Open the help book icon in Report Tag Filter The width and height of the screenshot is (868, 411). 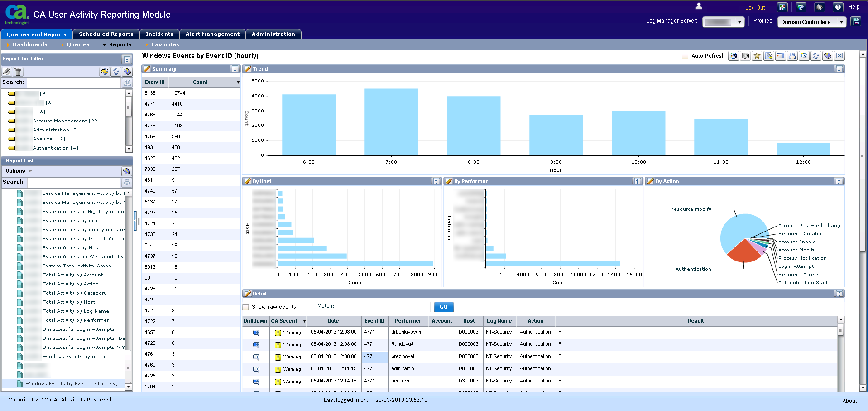tap(127, 72)
